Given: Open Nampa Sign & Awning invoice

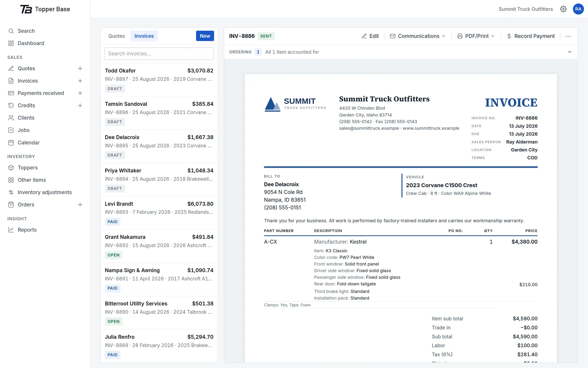Looking at the screenshot, I should [x=159, y=279].
